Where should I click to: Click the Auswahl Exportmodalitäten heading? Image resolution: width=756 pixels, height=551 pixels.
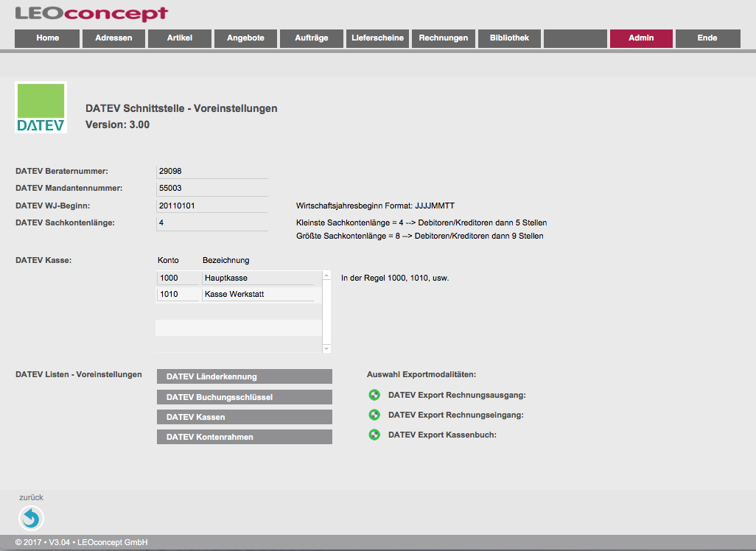click(421, 374)
